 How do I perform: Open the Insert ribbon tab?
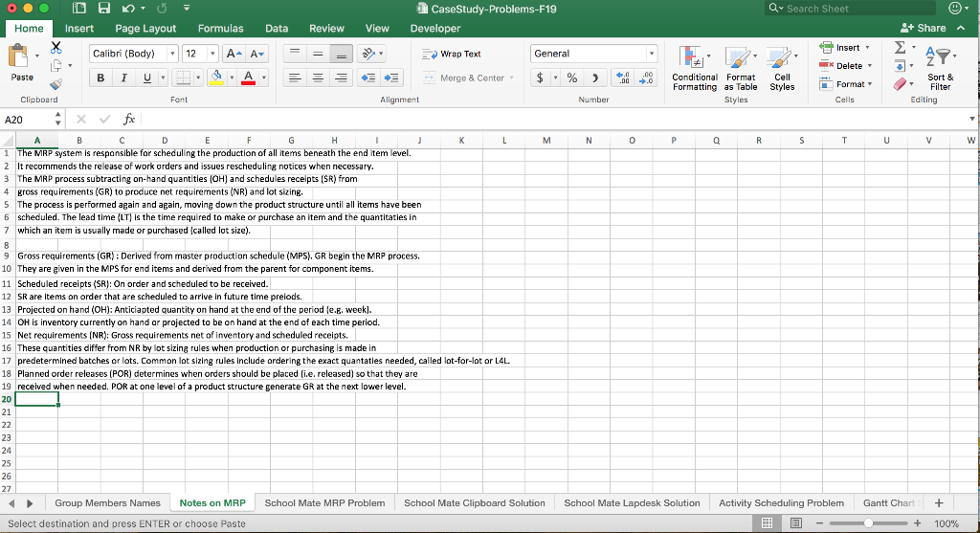coord(79,28)
